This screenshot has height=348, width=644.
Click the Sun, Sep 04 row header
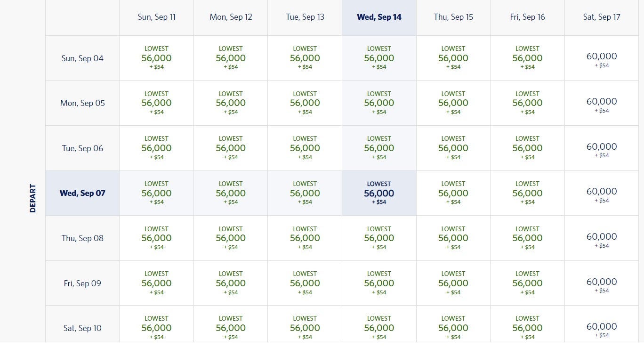coord(82,58)
